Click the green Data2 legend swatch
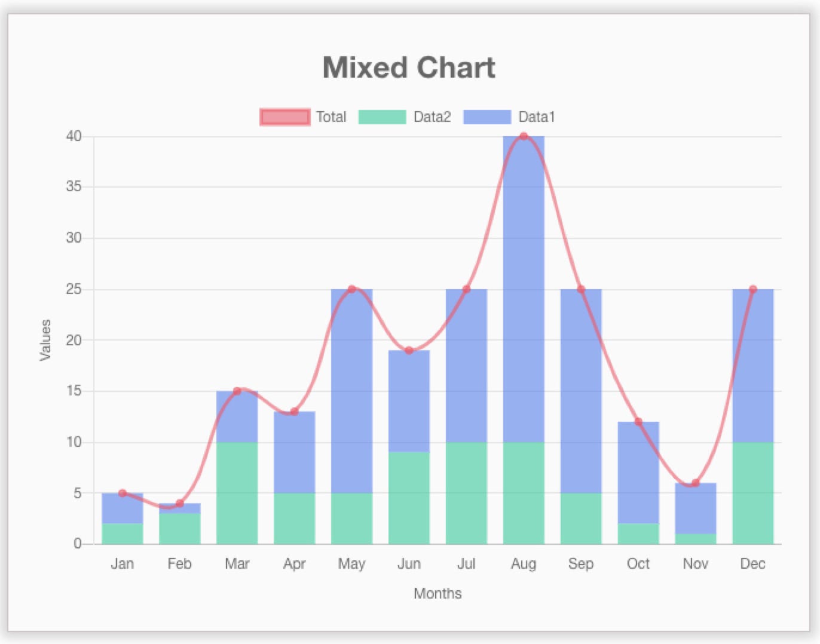The image size is (820, 644). tap(383, 116)
